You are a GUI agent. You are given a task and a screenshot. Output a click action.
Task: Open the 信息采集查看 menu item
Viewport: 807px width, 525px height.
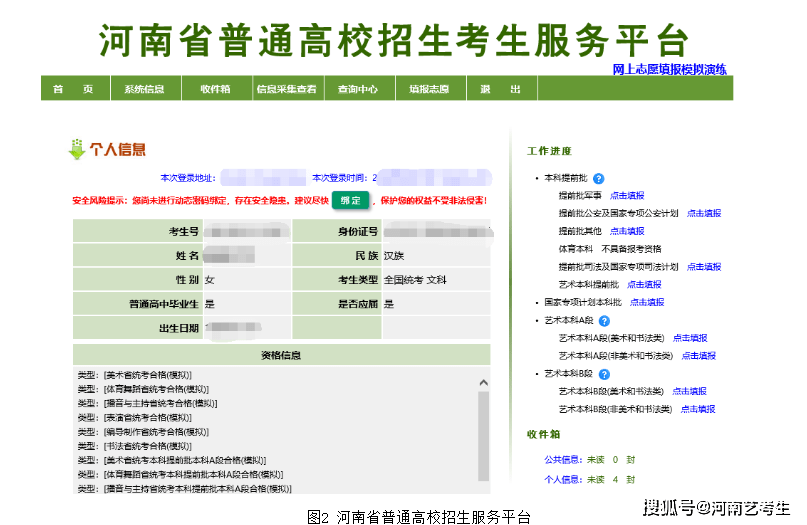(x=288, y=89)
